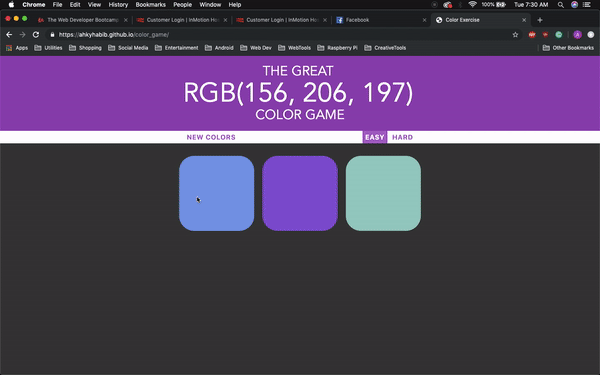
Task: Open the Help menu
Action: (x=235, y=5)
